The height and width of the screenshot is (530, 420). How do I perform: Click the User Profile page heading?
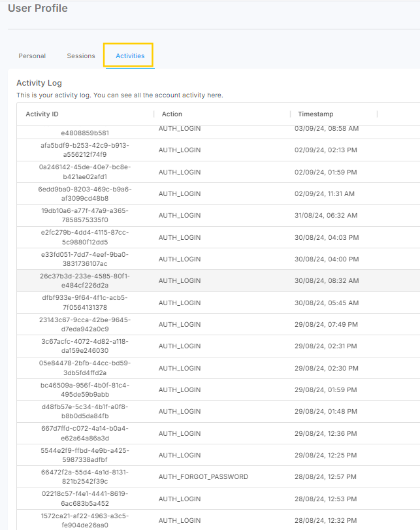[37, 8]
